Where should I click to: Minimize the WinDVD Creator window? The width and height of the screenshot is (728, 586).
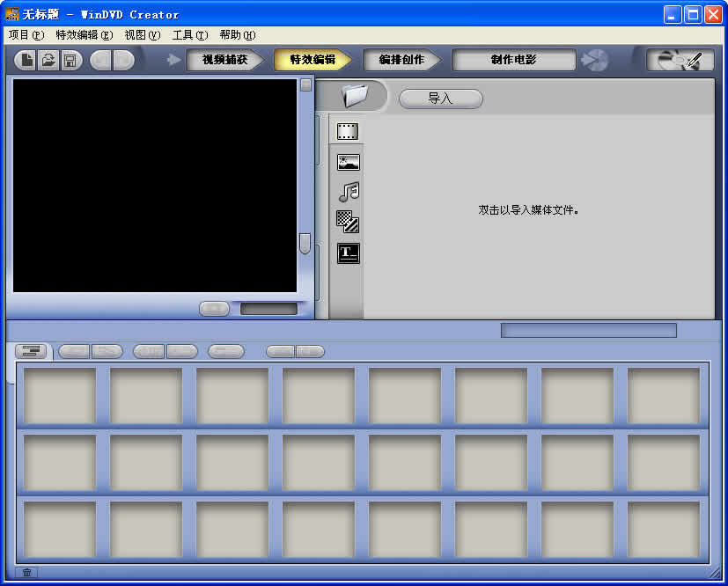click(x=672, y=14)
